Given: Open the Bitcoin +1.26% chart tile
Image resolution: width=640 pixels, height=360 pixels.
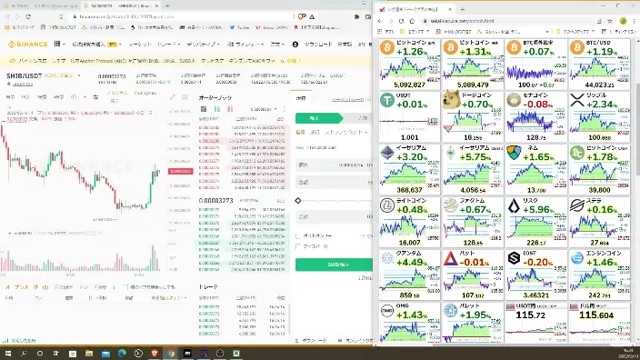Looking at the screenshot, I should (x=409, y=64).
